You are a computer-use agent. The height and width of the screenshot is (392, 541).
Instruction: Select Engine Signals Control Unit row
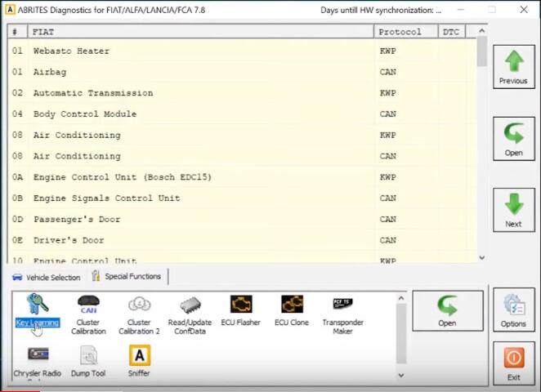pyautogui.click(x=242, y=198)
